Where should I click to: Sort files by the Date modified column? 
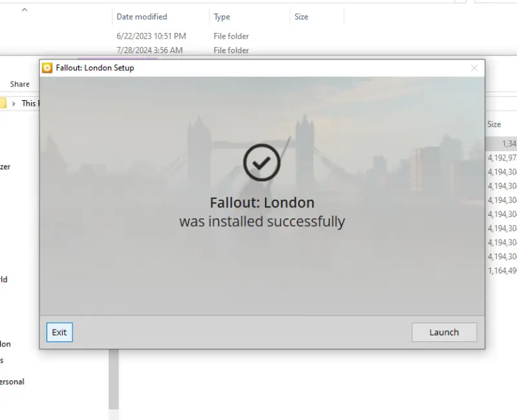pyautogui.click(x=142, y=17)
